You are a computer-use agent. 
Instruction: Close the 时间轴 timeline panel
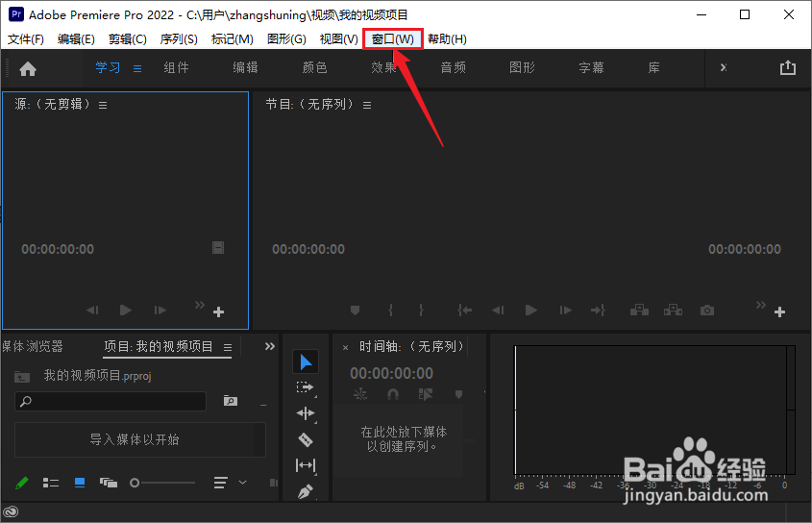(x=345, y=348)
